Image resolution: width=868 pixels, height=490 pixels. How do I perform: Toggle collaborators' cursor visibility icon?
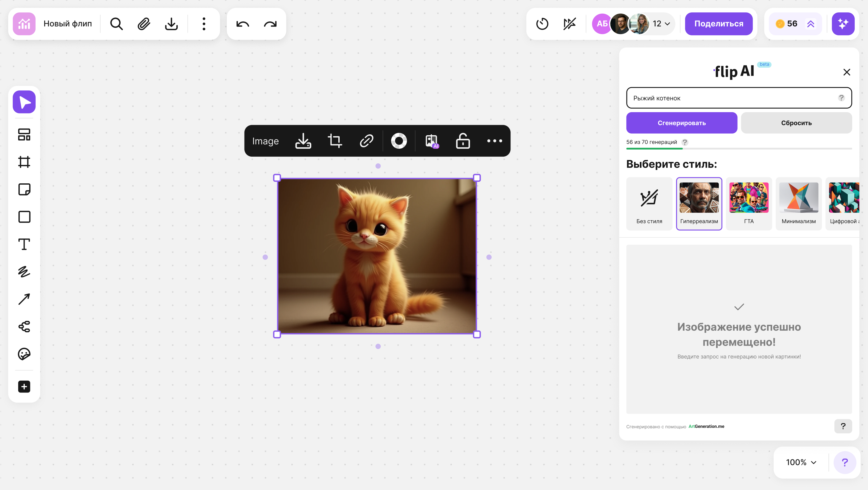(569, 24)
